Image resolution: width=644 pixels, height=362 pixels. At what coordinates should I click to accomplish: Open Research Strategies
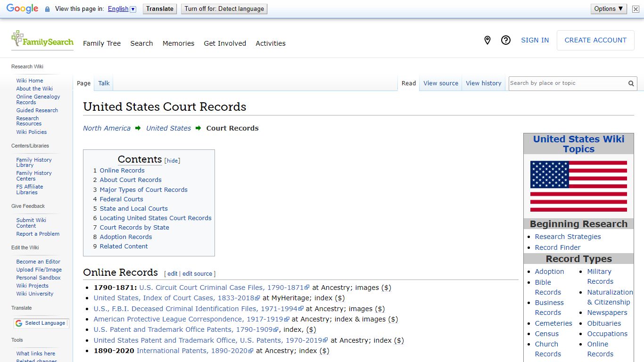[568, 237]
